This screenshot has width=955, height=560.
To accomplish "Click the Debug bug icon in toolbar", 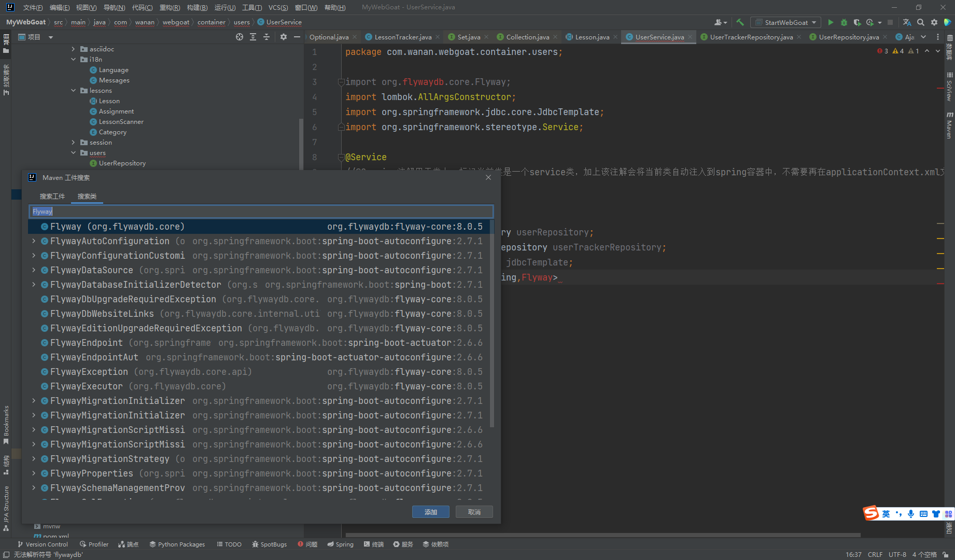I will 844,22.
